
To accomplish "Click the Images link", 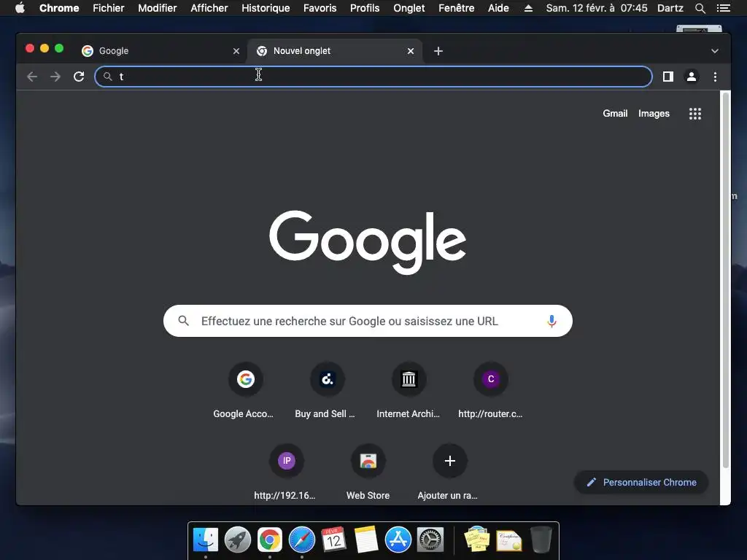I will [x=654, y=113].
